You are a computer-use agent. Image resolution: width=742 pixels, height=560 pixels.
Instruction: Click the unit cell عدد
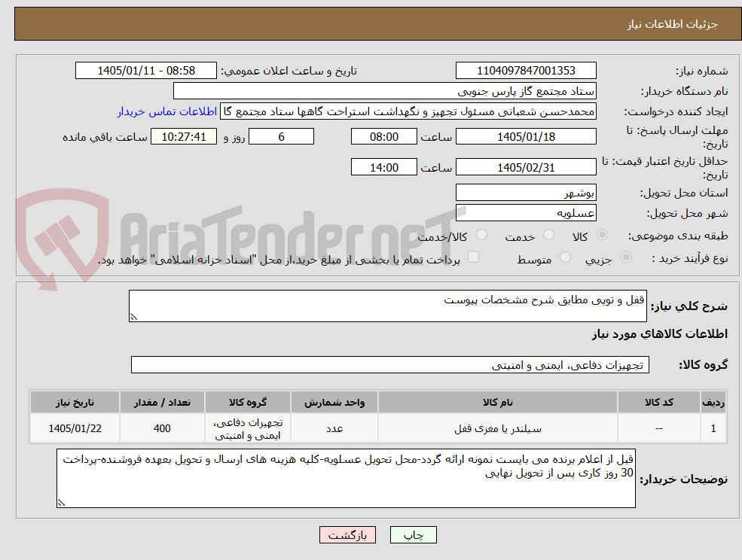pos(334,428)
